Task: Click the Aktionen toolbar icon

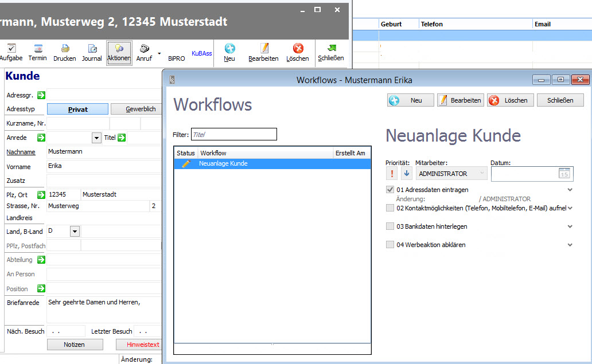Action: (119, 49)
